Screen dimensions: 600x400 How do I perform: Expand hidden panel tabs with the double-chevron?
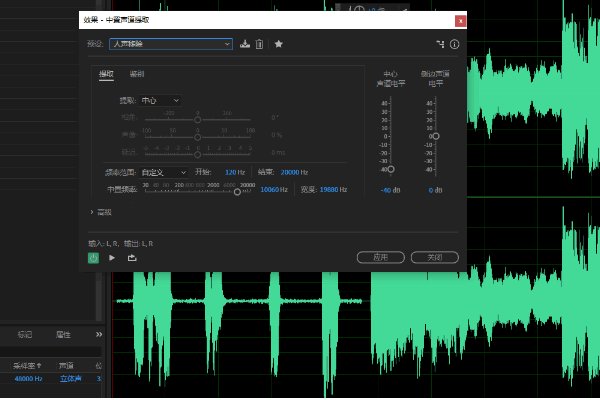click(98, 334)
